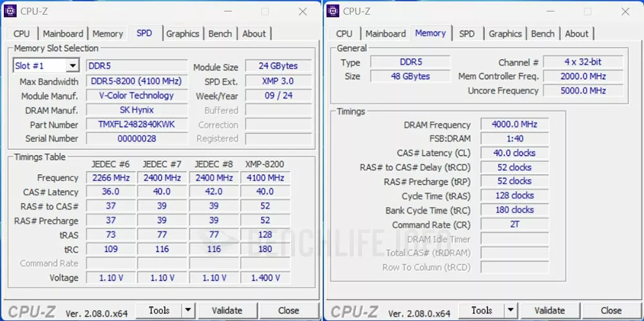Click XMP-8200 tRAS value 128
644x321 pixels.
coord(265,235)
